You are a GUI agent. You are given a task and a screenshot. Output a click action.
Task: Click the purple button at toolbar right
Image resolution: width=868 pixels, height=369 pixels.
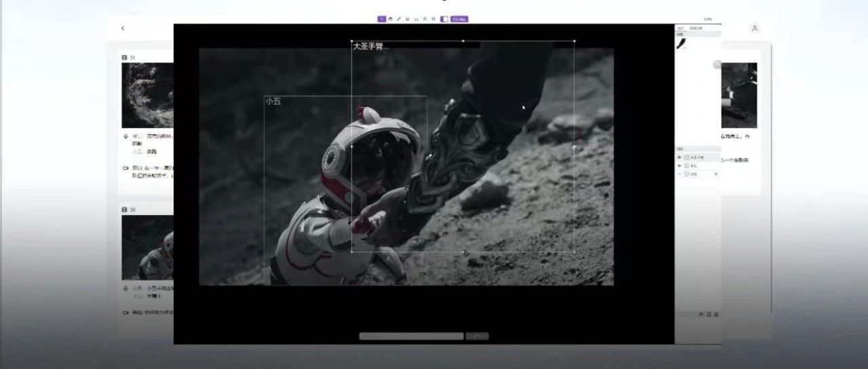click(x=459, y=19)
